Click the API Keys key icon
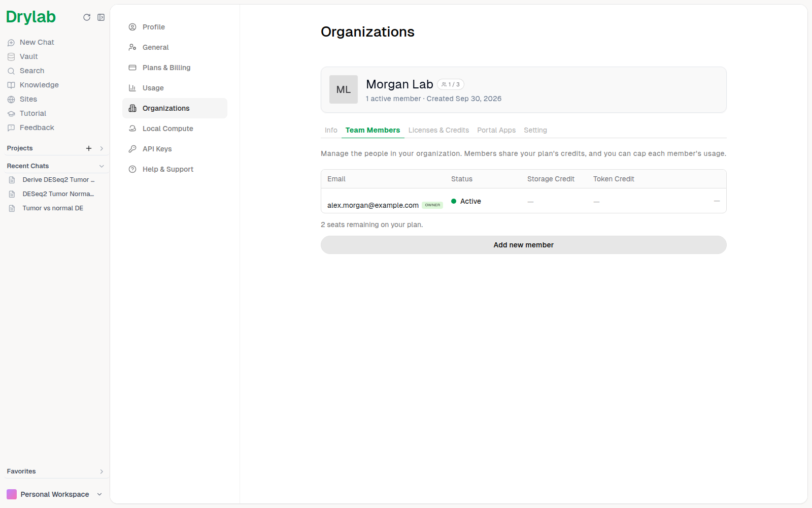This screenshot has height=508, width=812. [132, 149]
